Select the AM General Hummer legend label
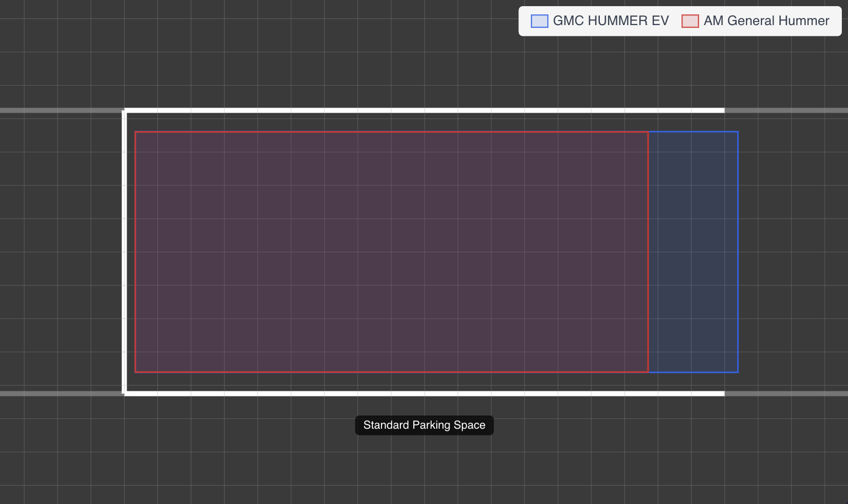 click(766, 21)
